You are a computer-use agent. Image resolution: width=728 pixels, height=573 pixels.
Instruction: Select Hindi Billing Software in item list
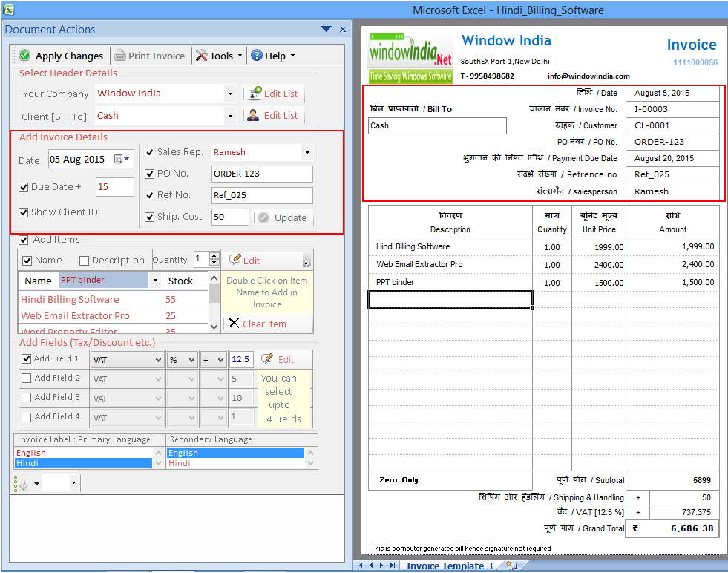point(91,300)
